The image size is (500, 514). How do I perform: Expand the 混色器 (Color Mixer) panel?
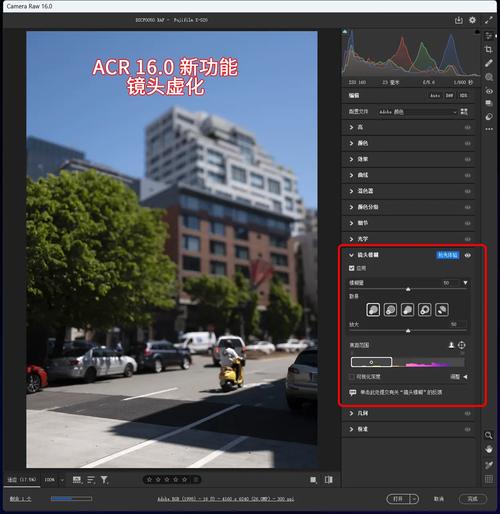(x=351, y=191)
